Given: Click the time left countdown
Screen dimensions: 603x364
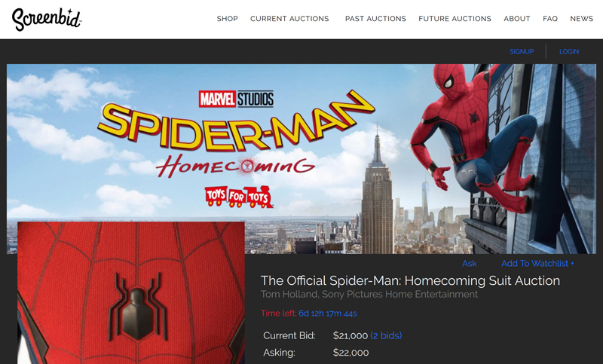Looking at the screenshot, I should click(x=328, y=314).
